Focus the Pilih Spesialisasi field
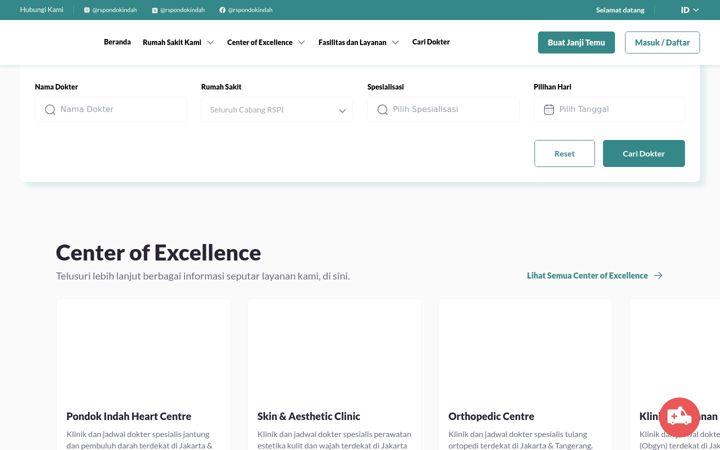Viewport: 720px width, 450px height. 443,109
